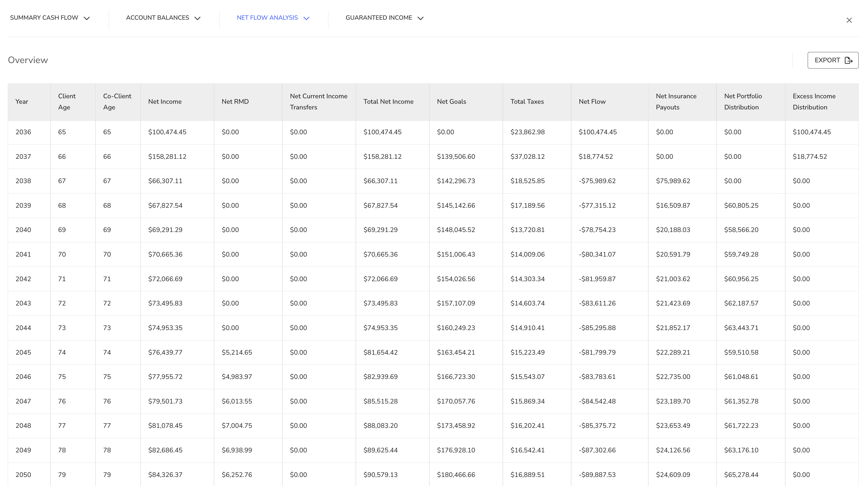Image resolution: width=868 pixels, height=493 pixels.
Task: Click Net Income value $84,326.37
Action: tap(165, 475)
